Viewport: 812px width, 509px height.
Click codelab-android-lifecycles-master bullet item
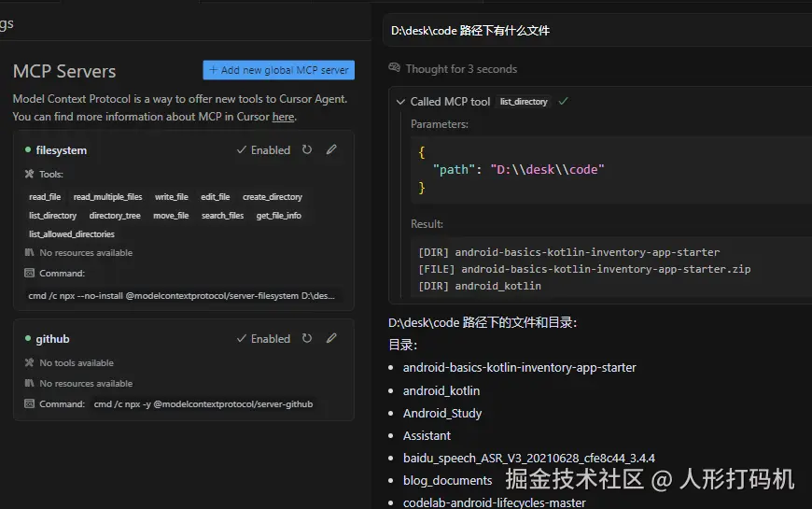(x=494, y=502)
